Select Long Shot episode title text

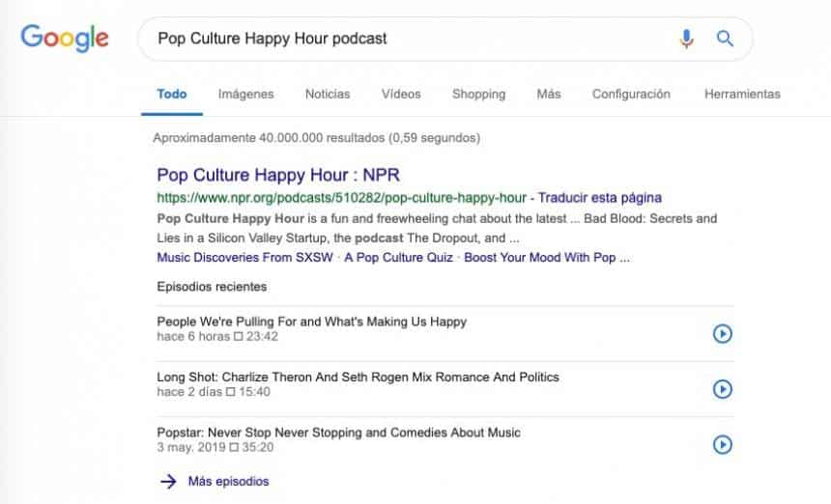pos(358,377)
